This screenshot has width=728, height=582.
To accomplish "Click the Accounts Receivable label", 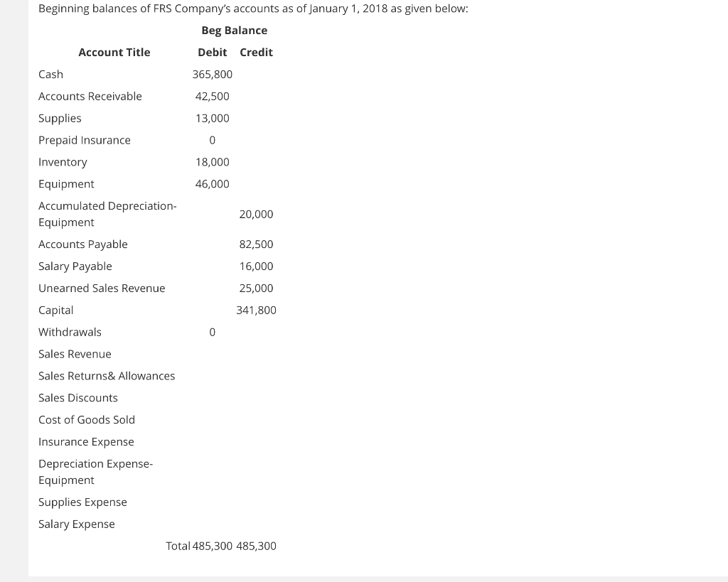I will coord(90,96).
